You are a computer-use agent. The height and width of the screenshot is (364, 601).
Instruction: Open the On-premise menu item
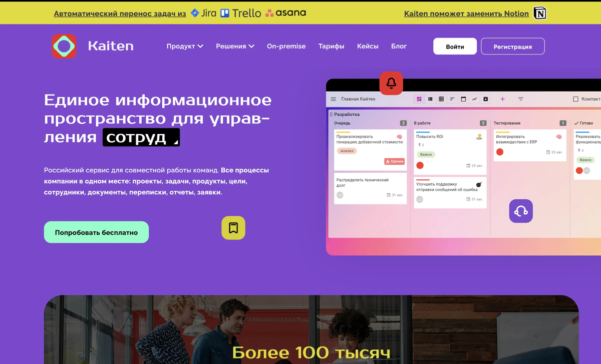[x=286, y=46]
